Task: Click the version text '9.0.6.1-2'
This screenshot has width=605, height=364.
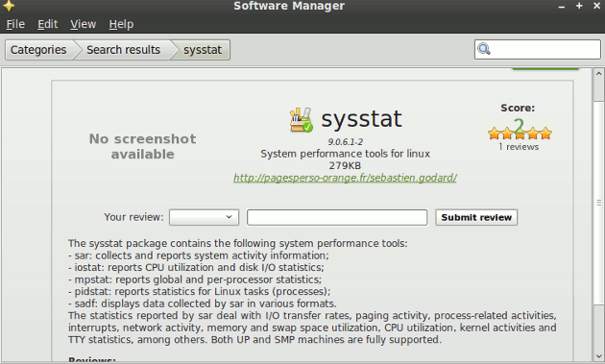Action: point(346,142)
